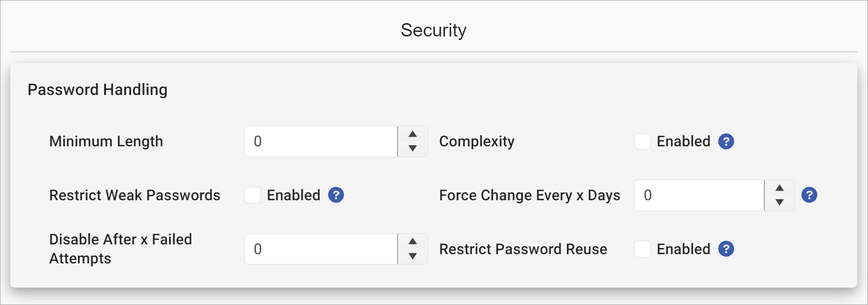Increase Force Change Every x Days value

point(780,188)
